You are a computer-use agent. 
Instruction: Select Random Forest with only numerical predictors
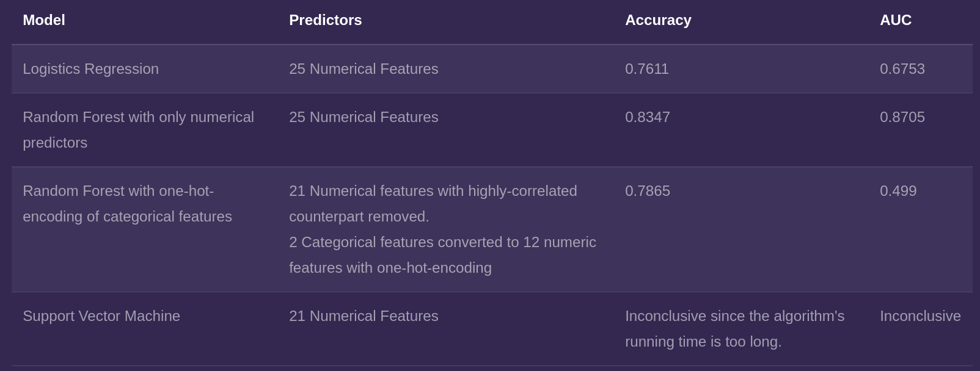pos(139,130)
